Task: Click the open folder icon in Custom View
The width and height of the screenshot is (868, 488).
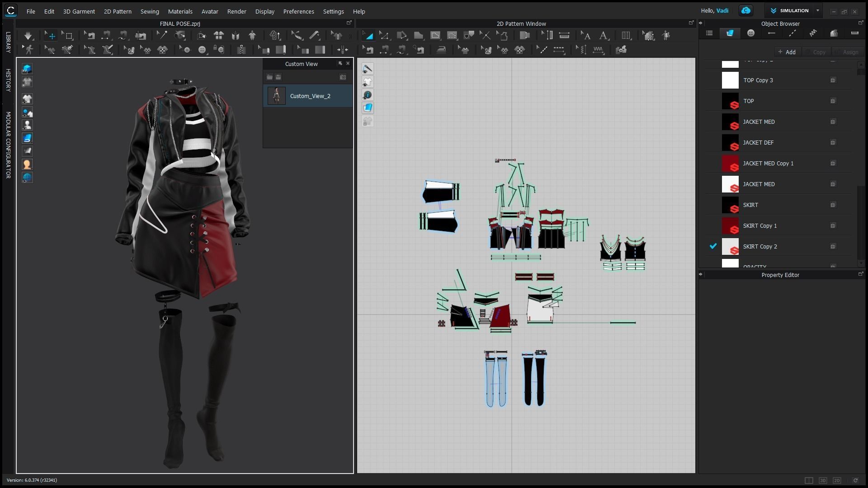Action: click(x=269, y=77)
